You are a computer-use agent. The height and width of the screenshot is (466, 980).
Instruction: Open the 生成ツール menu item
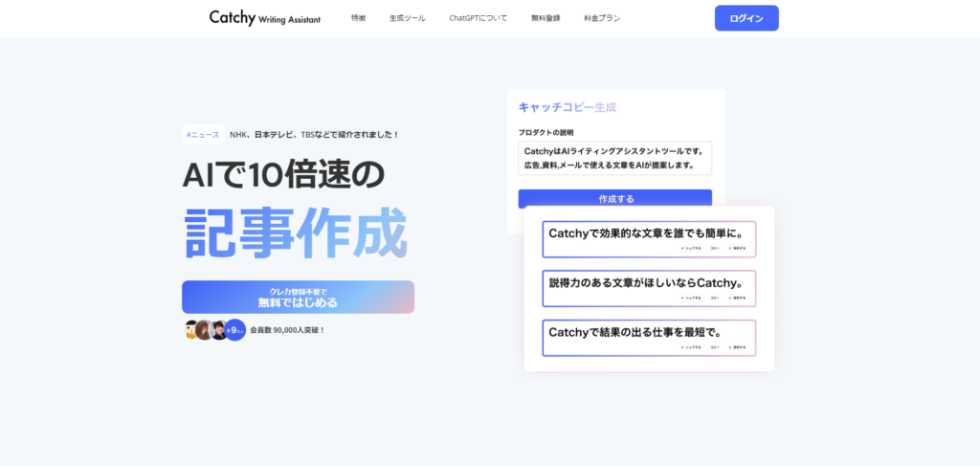tap(407, 18)
